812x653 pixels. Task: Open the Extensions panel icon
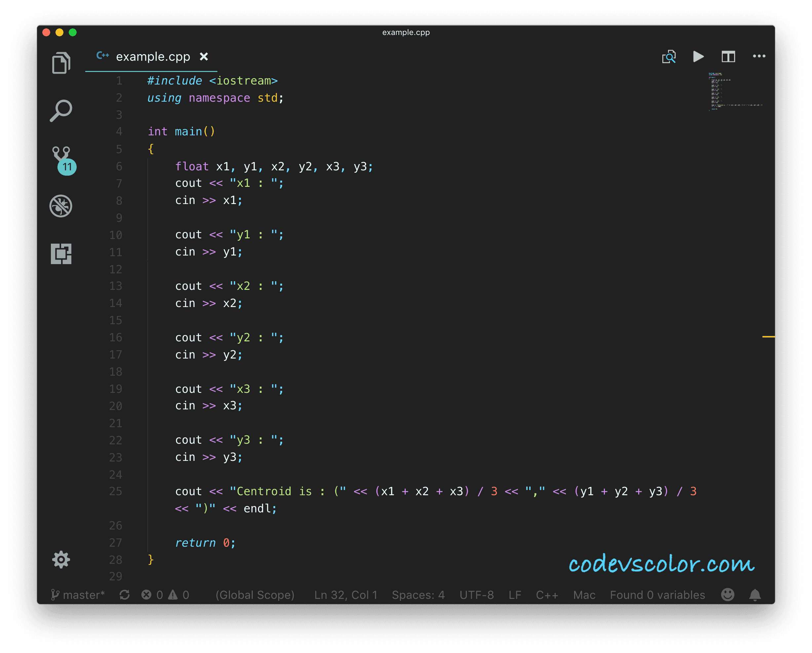tap(61, 254)
